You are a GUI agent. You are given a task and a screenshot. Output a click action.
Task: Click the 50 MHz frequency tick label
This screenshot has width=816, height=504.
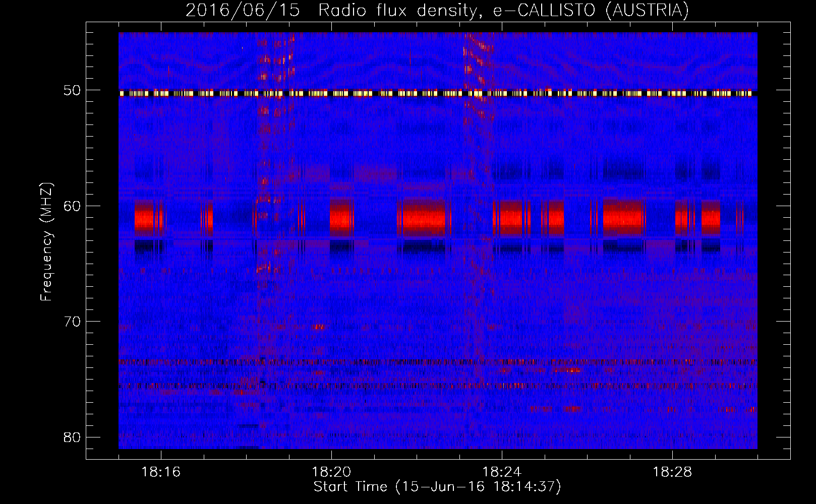pyautogui.click(x=71, y=91)
